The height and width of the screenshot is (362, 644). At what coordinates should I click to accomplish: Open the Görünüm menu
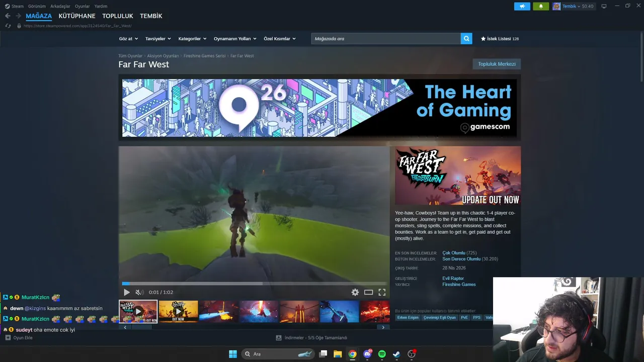click(x=37, y=6)
